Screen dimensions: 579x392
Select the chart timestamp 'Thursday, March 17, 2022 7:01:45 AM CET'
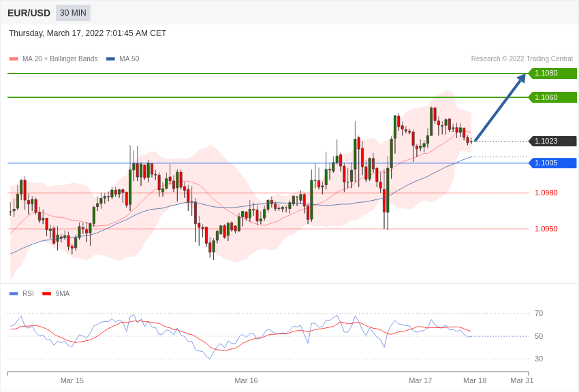[x=87, y=33]
